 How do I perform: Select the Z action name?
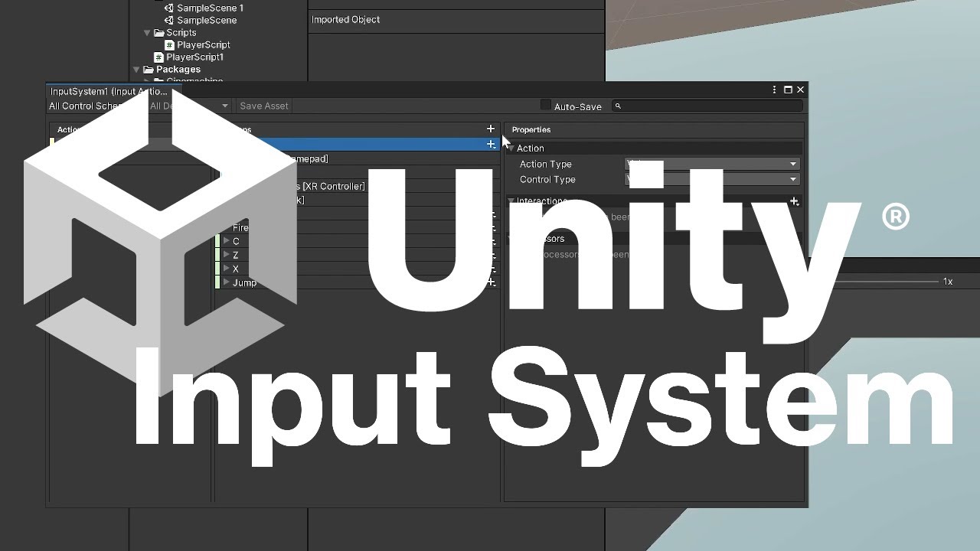(x=236, y=255)
